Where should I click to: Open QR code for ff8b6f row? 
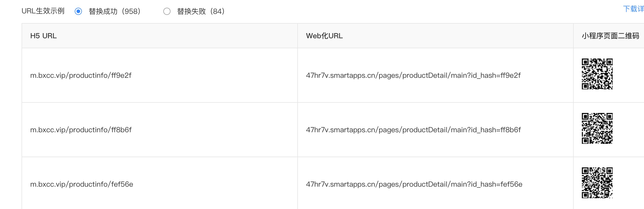(597, 128)
